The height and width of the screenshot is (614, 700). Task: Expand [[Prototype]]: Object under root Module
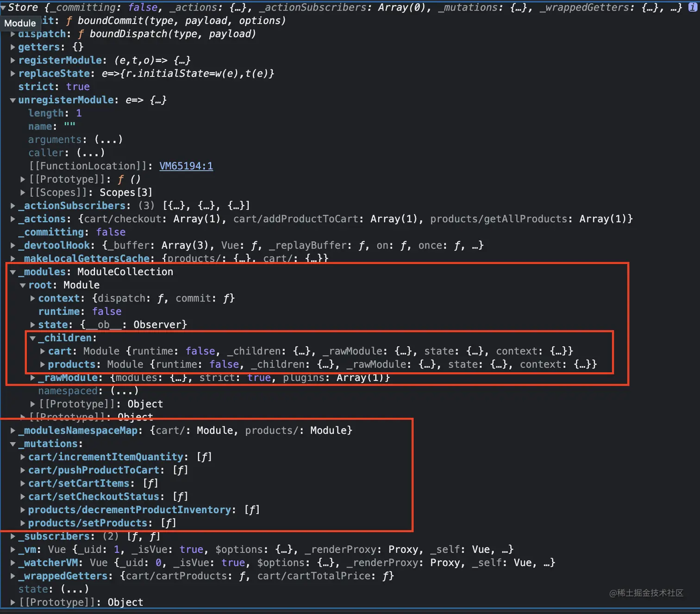coord(33,404)
